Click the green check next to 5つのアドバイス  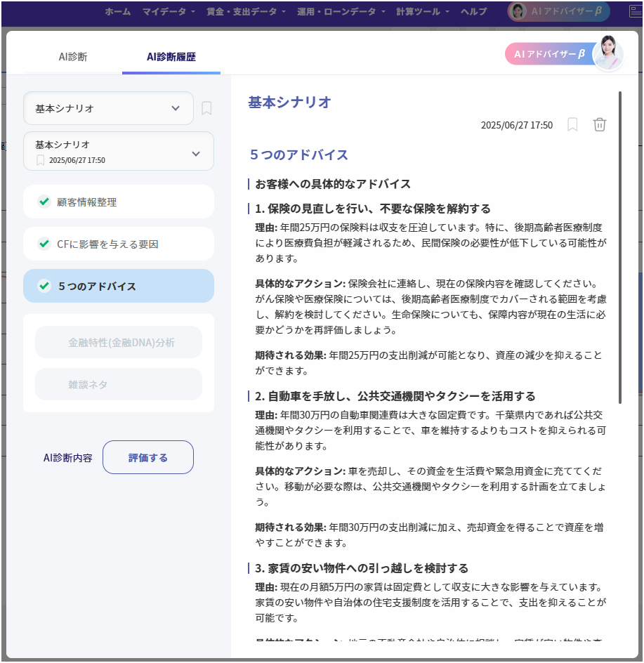tap(44, 286)
